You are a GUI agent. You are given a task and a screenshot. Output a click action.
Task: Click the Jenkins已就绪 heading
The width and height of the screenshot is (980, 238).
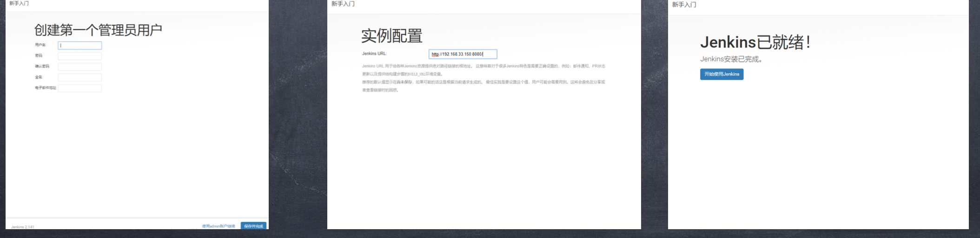[755, 42]
